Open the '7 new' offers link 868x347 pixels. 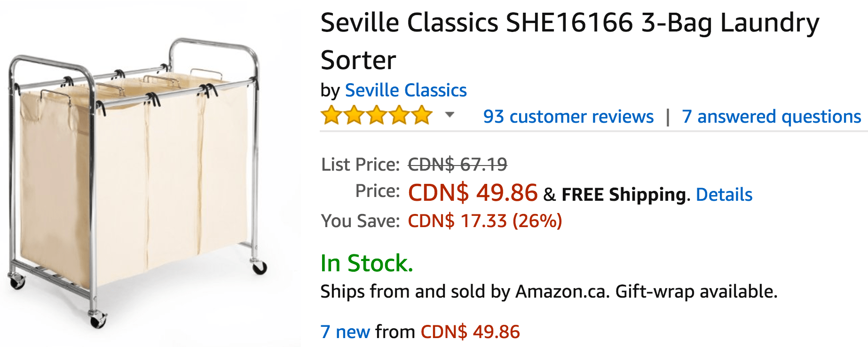[345, 332]
